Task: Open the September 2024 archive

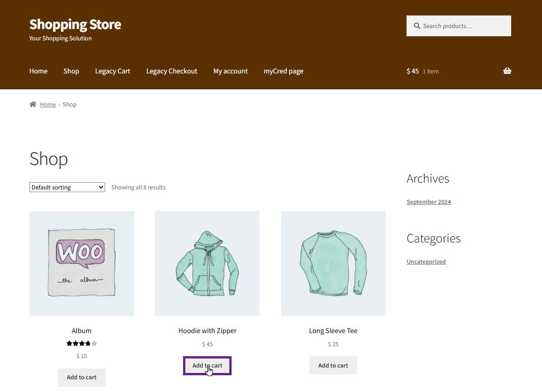Action: tap(429, 202)
